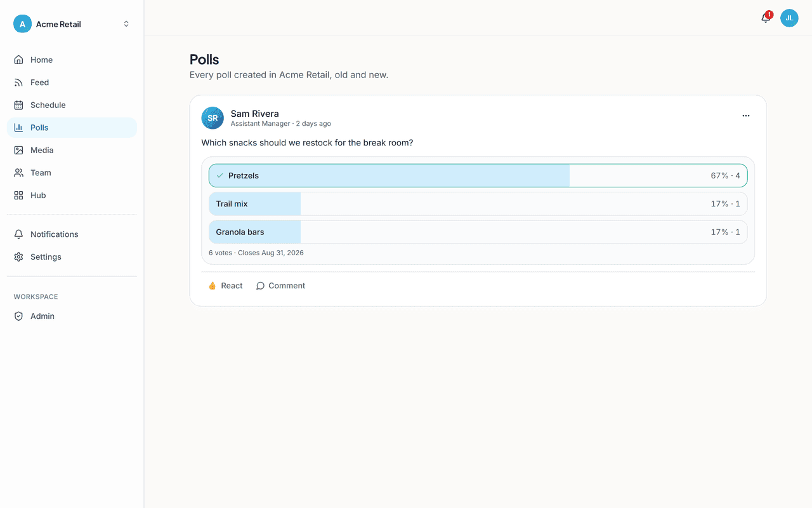Open the three-dot menu on Sam Rivera's poll
This screenshot has height=508, width=812.
point(746,116)
